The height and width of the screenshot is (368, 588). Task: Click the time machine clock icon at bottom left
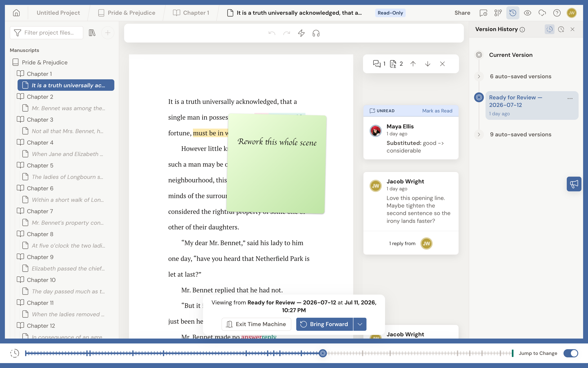click(x=14, y=353)
